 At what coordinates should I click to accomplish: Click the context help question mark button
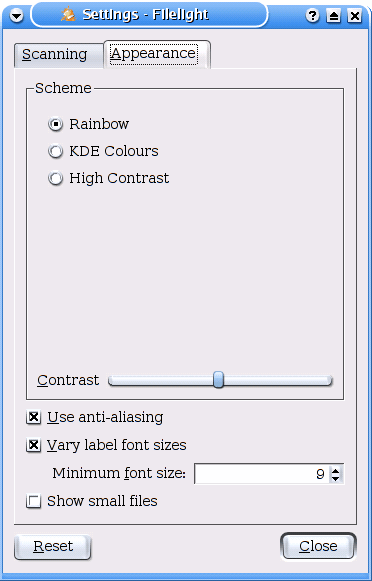[x=313, y=16]
